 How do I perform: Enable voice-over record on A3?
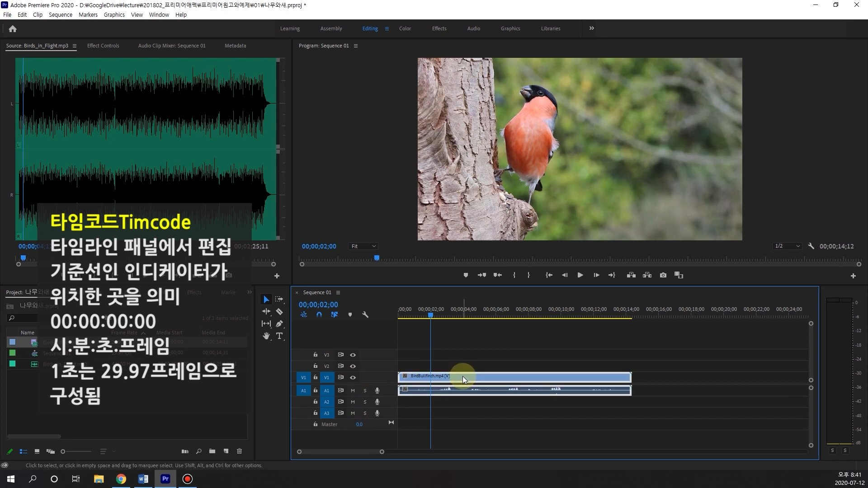pos(377,413)
